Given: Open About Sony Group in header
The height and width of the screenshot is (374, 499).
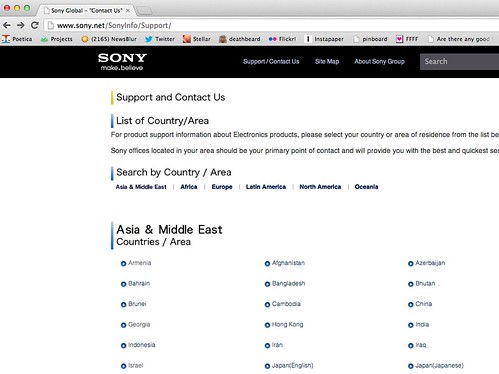Looking at the screenshot, I should click(x=379, y=61).
